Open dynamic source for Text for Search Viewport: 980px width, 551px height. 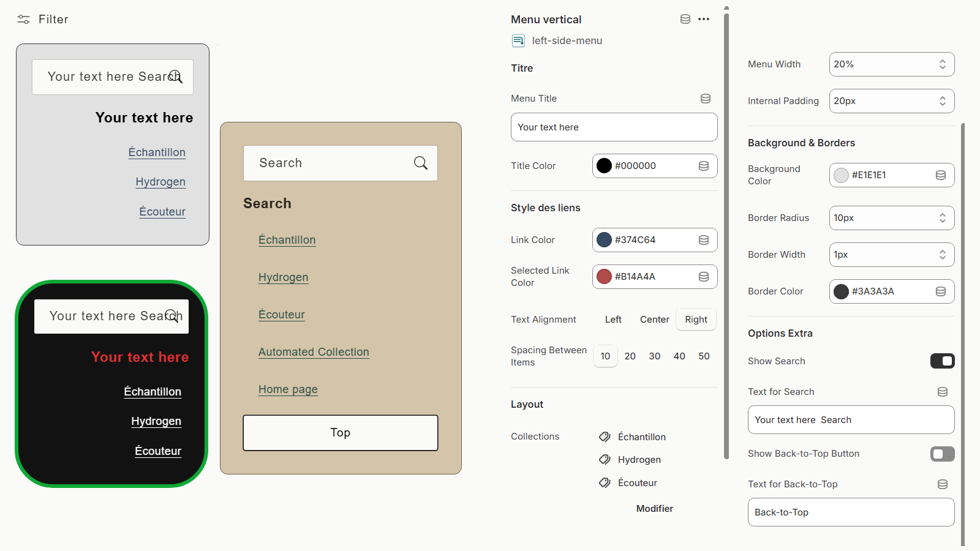click(942, 391)
